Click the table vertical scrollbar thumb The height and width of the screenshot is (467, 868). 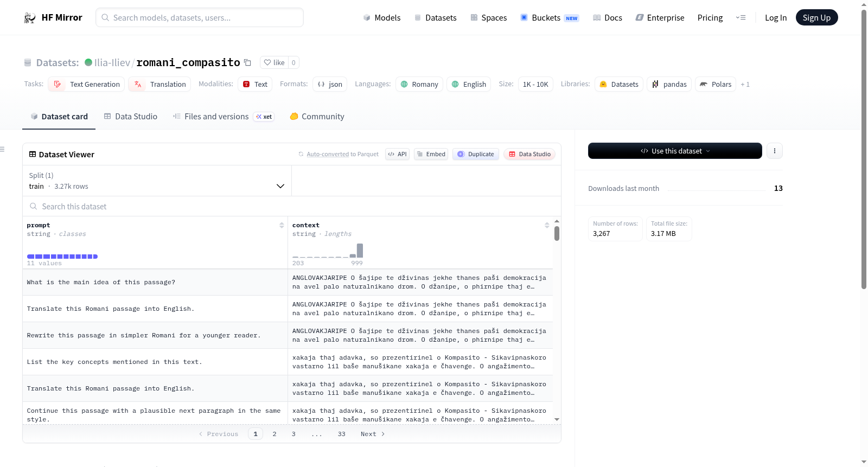(x=557, y=234)
